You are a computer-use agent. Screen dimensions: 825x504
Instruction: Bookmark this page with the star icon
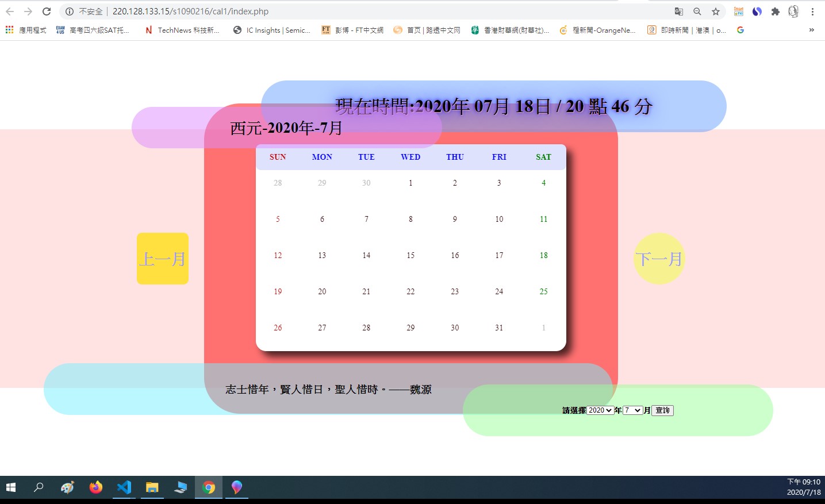[x=716, y=11]
